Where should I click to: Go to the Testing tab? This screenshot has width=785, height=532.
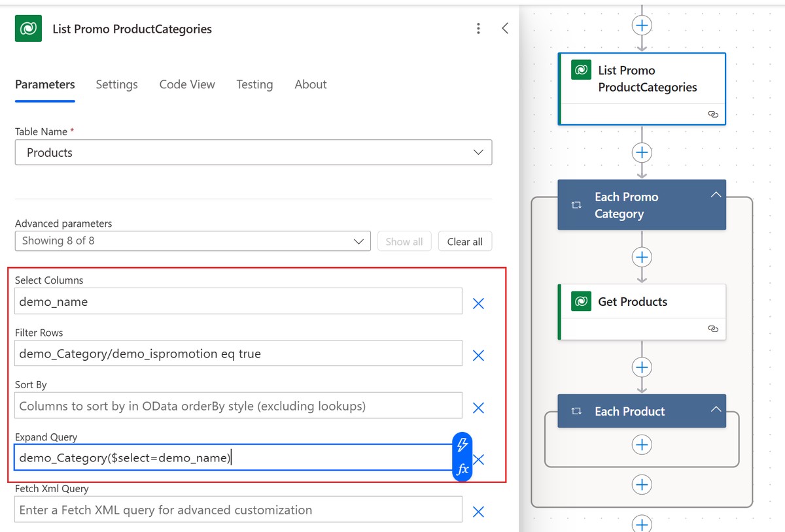254,84
